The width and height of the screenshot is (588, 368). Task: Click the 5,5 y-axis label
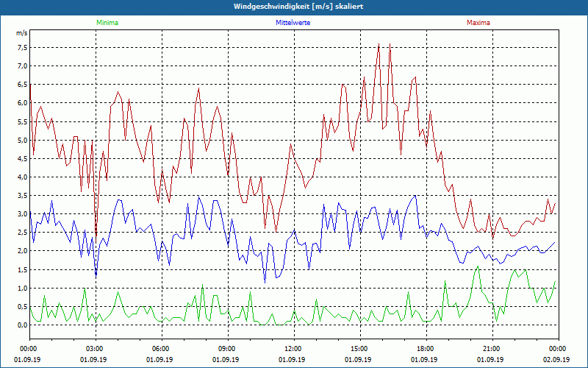tap(22, 121)
